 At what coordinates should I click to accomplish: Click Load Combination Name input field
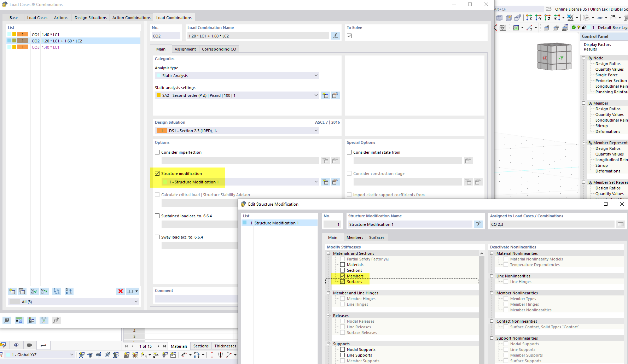click(258, 36)
